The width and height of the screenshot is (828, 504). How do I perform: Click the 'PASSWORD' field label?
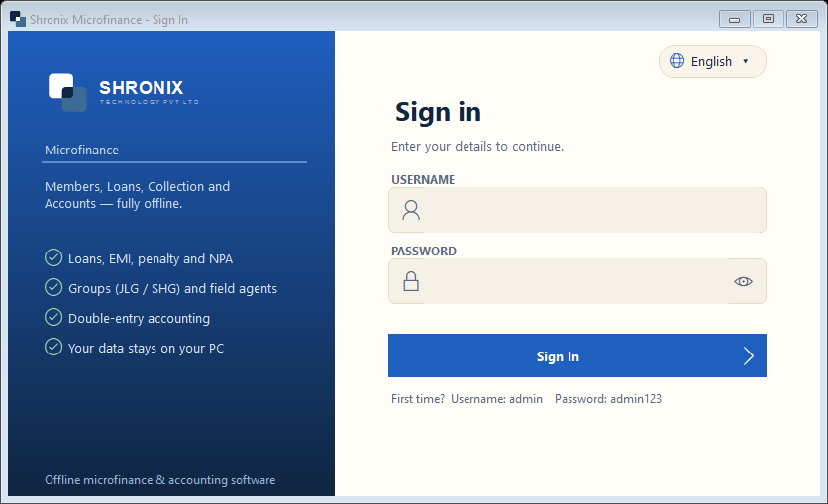pyautogui.click(x=424, y=252)
